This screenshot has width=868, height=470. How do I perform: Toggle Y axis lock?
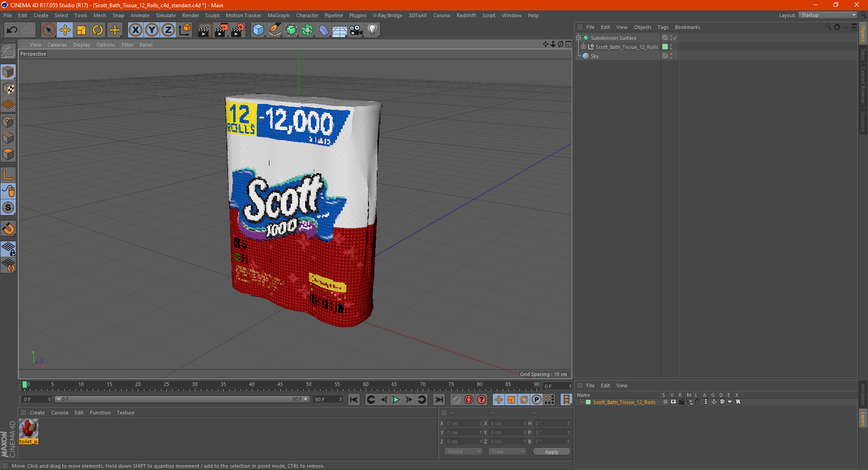(x=152, y=30)
